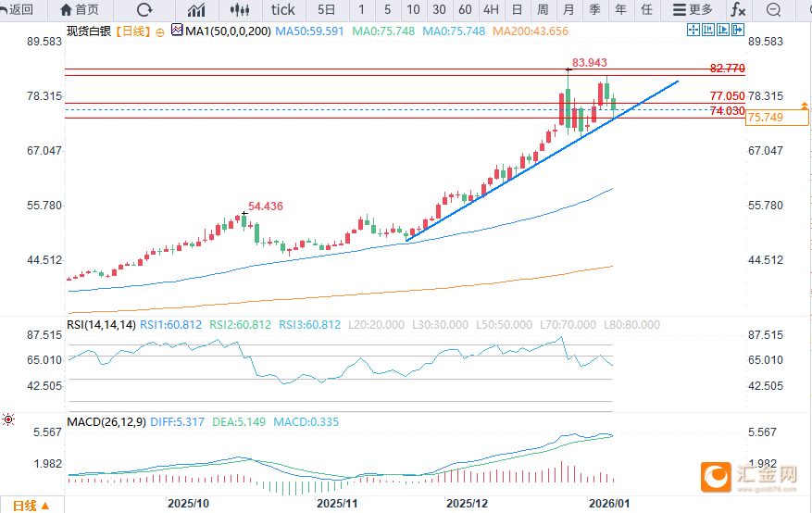Screen dimensions: 812x513
Task: Open the 日线 period dropdown at bottom
Action: [31, 506]
